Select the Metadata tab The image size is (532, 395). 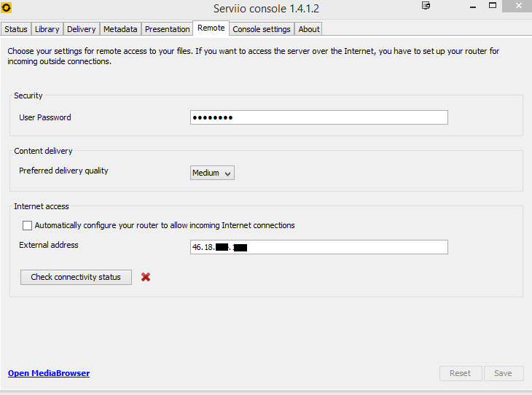pyautogui.click(x=120, y=29)
